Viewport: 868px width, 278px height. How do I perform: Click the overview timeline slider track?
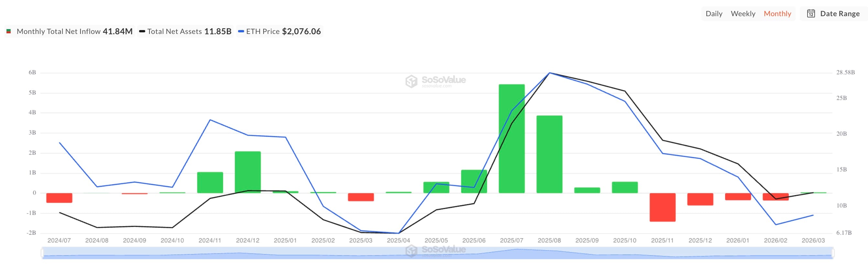[x=303, y=253]
